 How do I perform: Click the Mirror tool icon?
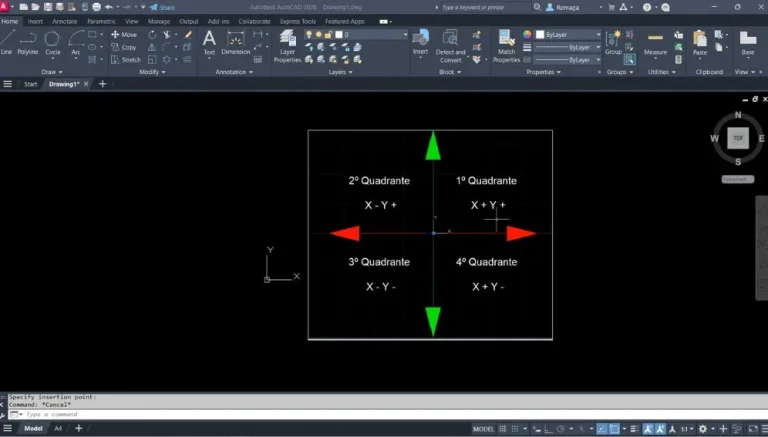(152, 48)
